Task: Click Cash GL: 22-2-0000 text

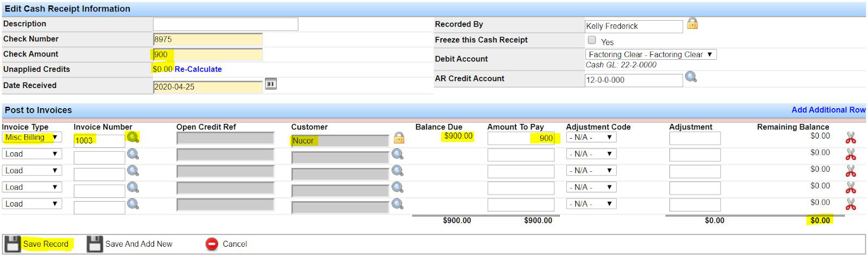Action: pos(621,65)
